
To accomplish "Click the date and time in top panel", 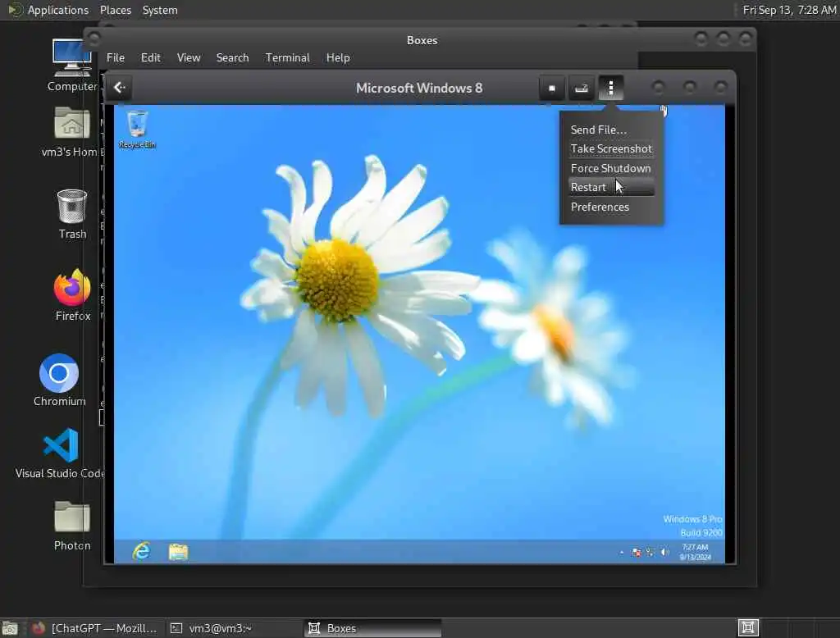I will click(x=790, y=10).
